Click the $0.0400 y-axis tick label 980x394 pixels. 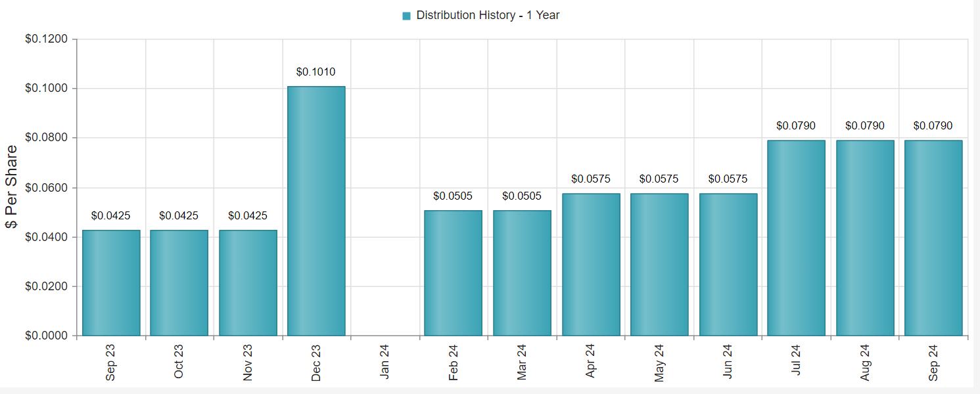(x=47, y=237)
